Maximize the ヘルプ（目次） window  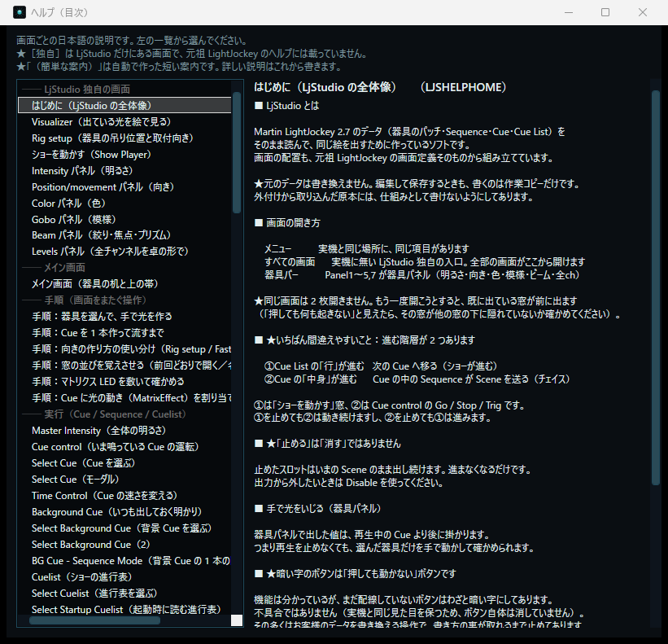[x=605, y=12]
